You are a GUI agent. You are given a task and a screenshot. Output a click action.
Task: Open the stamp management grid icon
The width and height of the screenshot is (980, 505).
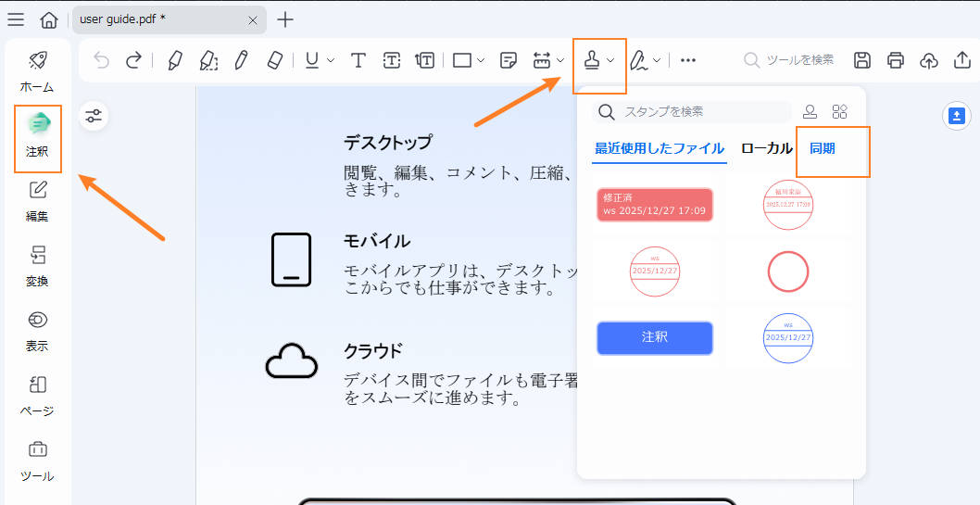[839, 112]
